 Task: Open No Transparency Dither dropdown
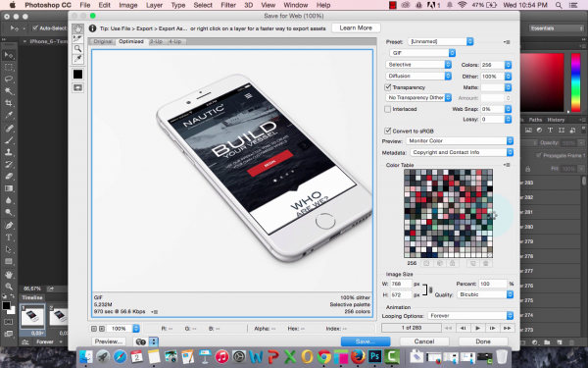(x=418, y=97)
